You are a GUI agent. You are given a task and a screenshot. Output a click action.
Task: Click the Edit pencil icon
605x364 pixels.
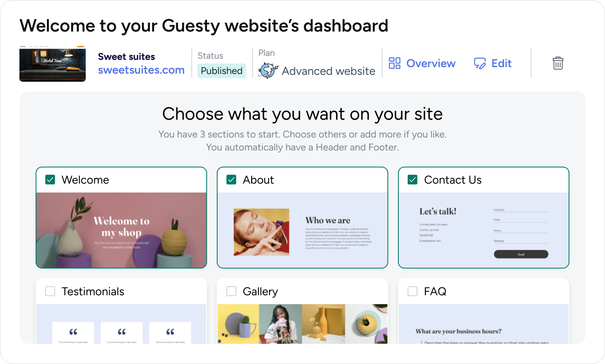(480, 63)
